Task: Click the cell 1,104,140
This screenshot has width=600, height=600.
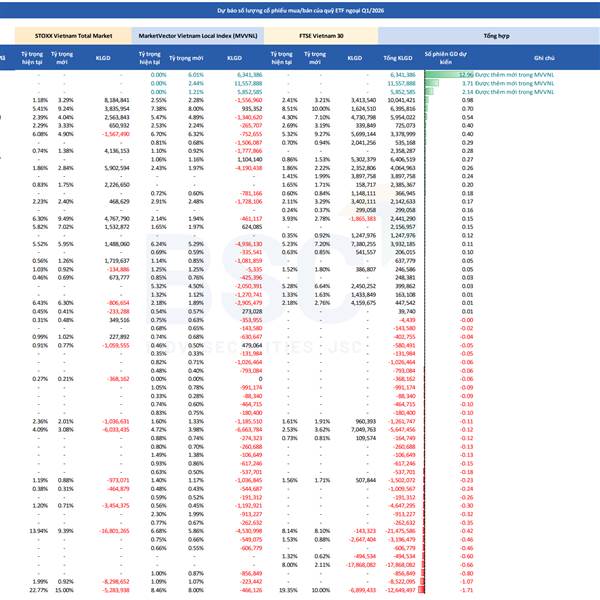Action: [x=249, y=159]
